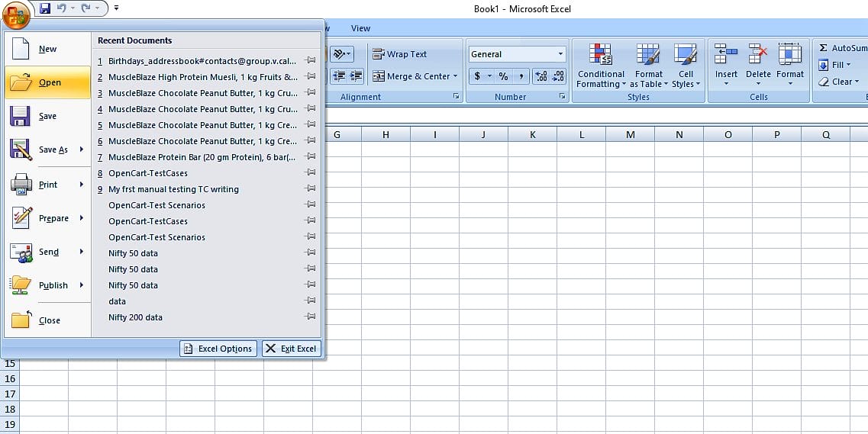Apply Percent Style number format
The width and height of the screenshot is (868, 434).
coord(503,76)
